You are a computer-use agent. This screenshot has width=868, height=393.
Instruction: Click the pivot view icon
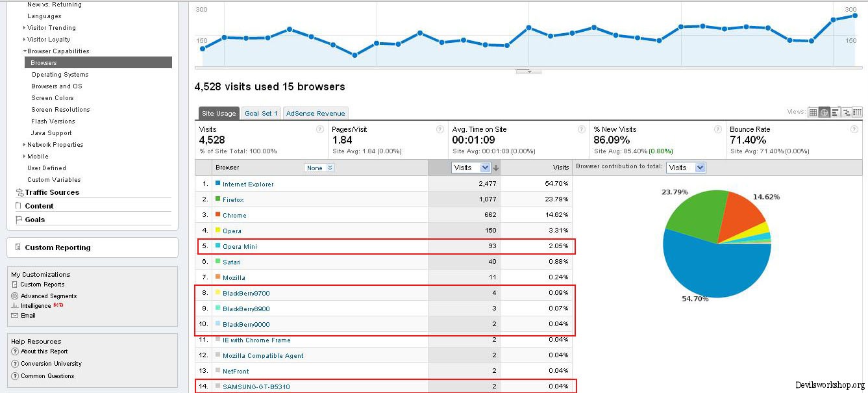857,112
